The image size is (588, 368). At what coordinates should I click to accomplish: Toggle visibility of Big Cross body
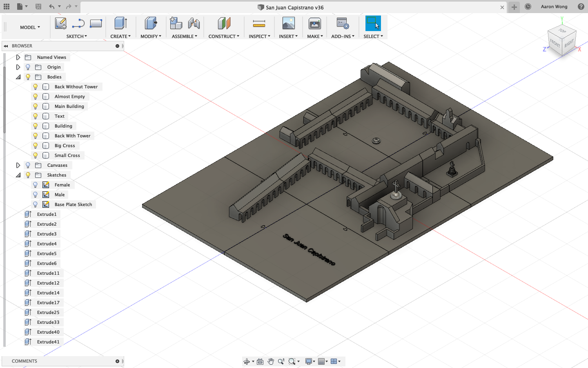pos(36,146)
